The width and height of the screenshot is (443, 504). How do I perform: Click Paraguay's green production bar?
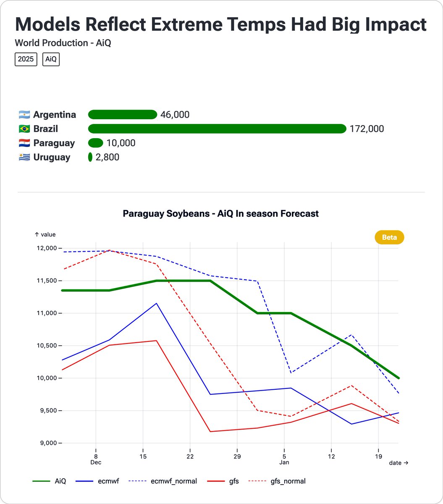96,143
